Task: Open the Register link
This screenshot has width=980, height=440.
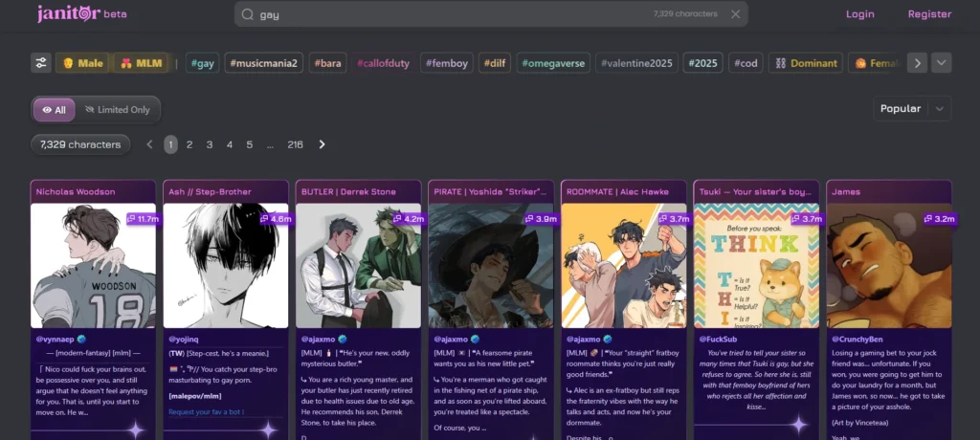Action: (929, 13)
